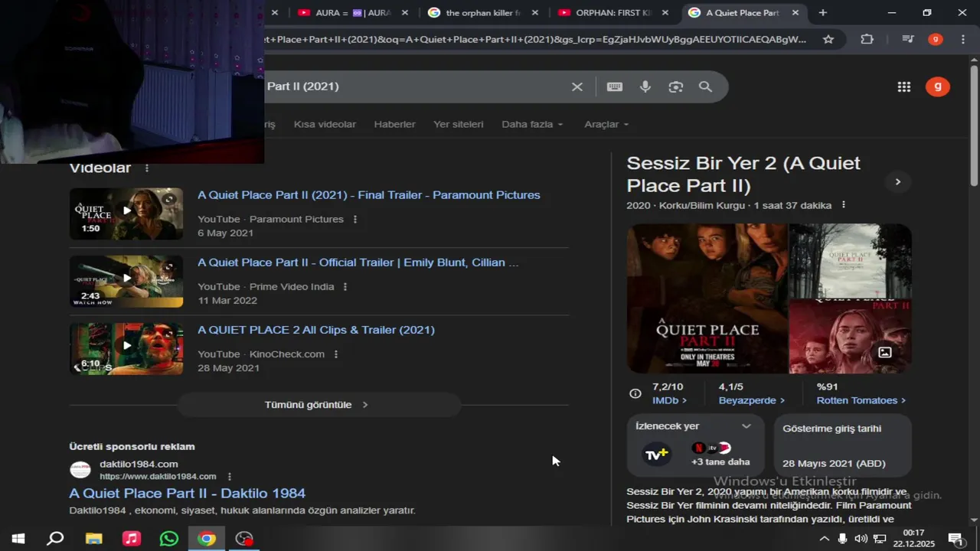Play the 1:50 Final Trailer thumbnail

[x=126, y=214]
